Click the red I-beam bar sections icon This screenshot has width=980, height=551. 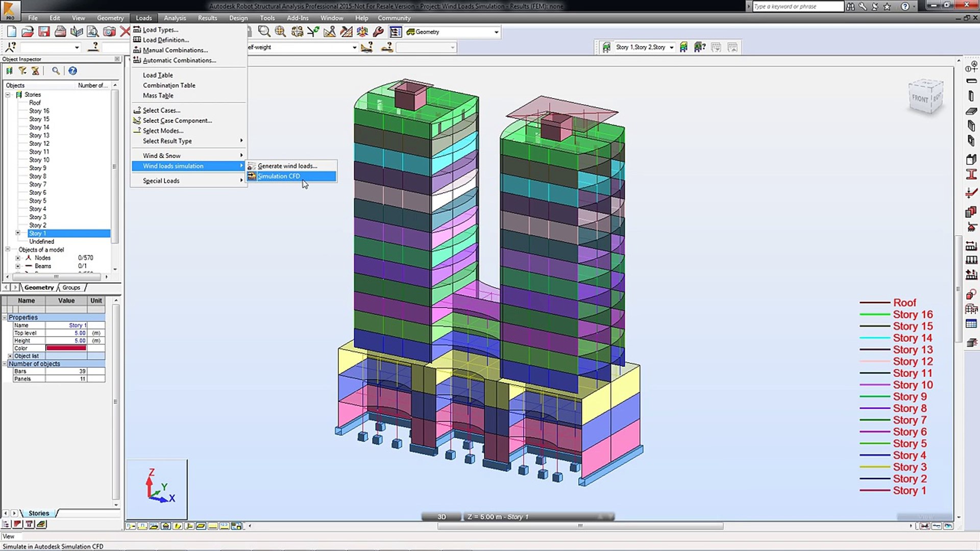pos(971,174)
